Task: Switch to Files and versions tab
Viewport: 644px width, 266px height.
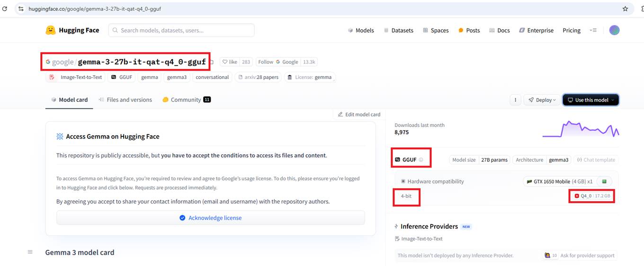Action: click(x=125, y=100)
